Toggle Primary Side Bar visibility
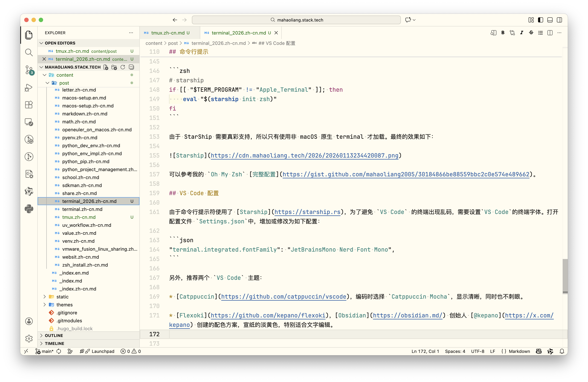Viewport: 588px width, 382px height. [541, 20]
